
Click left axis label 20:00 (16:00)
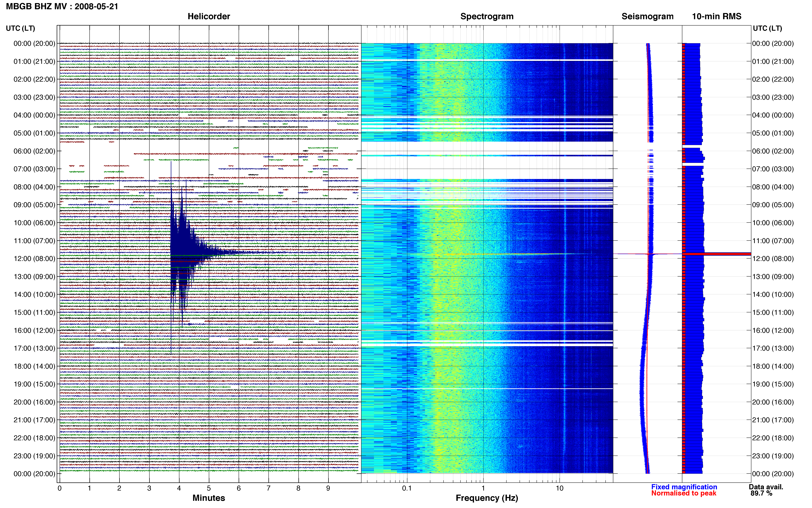pyautogui.click(x=34, y=402)
